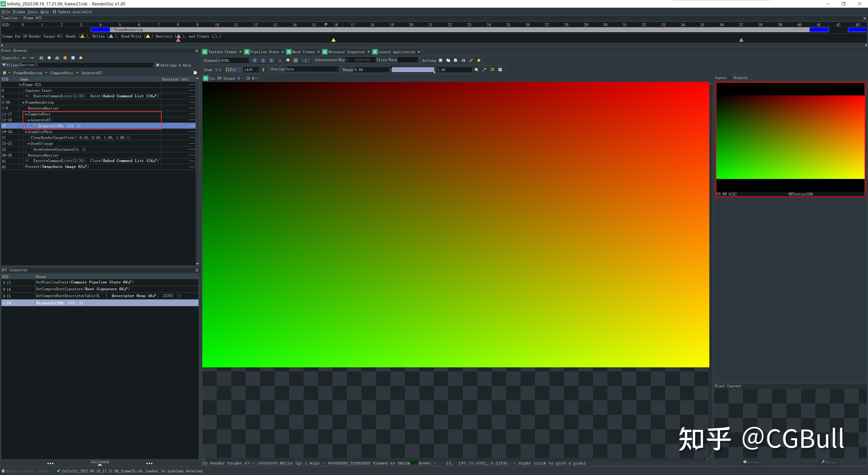Toggle the green G channel button
The image size is (868, 475).
coord(263,60)
